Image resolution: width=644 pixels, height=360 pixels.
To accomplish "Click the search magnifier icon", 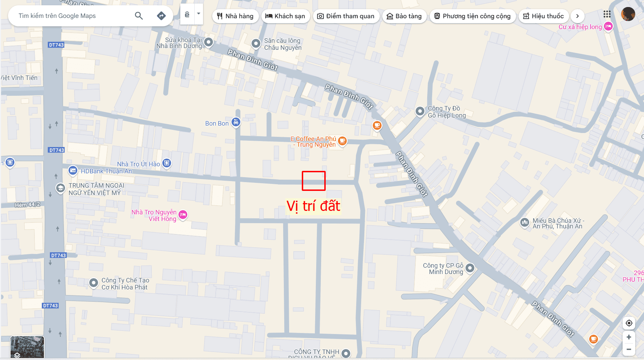I will point(139,16).
